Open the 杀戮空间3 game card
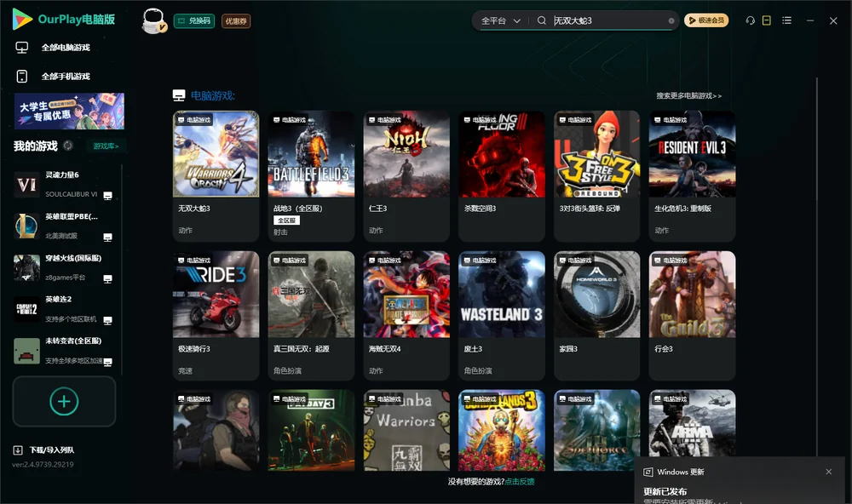The height and width of the screenshot is (504, 852). [502, 176]
